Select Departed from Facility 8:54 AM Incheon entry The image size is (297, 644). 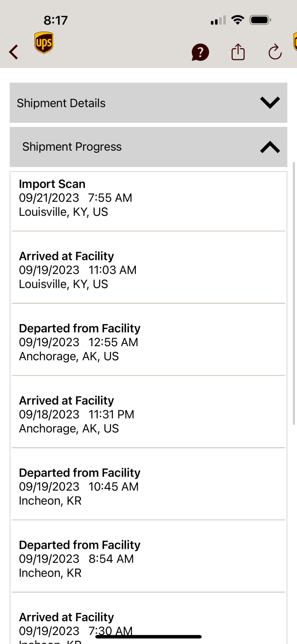click(x=148, y=559)
